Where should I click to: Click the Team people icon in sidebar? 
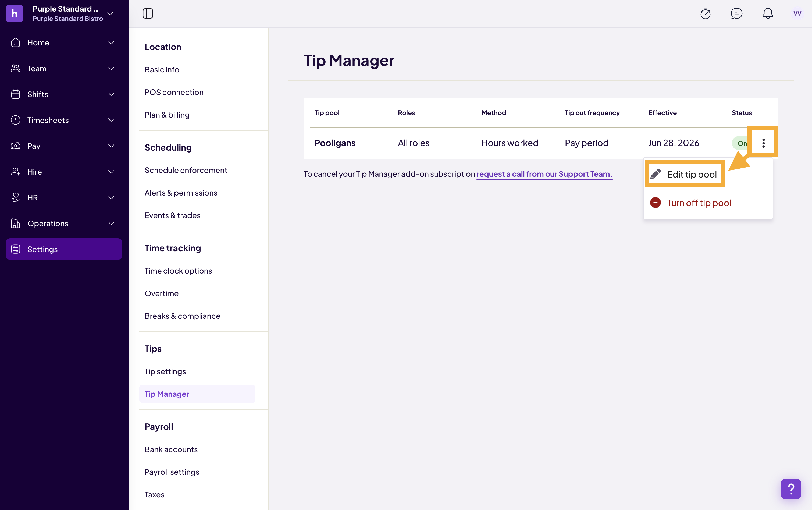click(x=16, y=69)
